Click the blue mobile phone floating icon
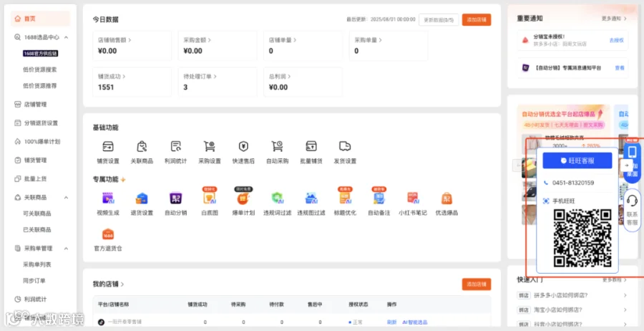The image size is (644, 331). tap(633, 152)
